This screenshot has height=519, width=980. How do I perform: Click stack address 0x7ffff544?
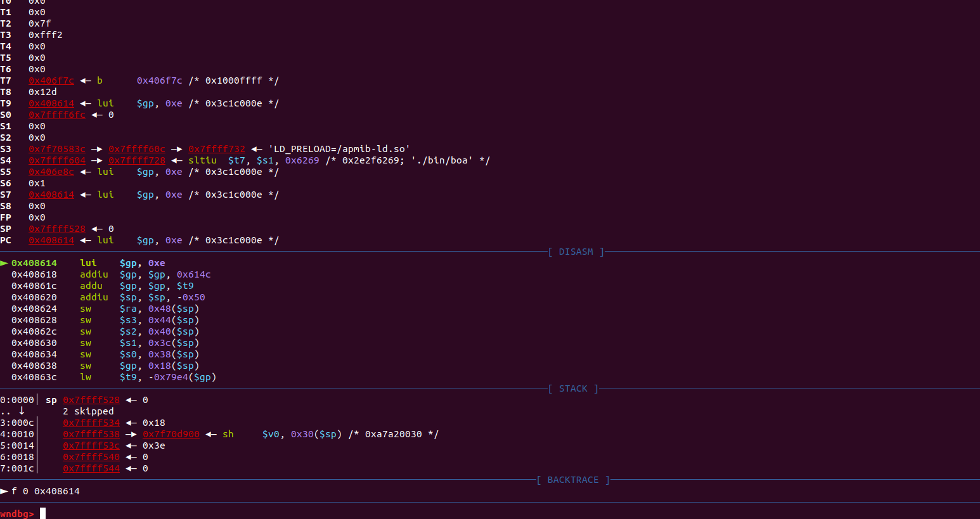click(91, 468)
